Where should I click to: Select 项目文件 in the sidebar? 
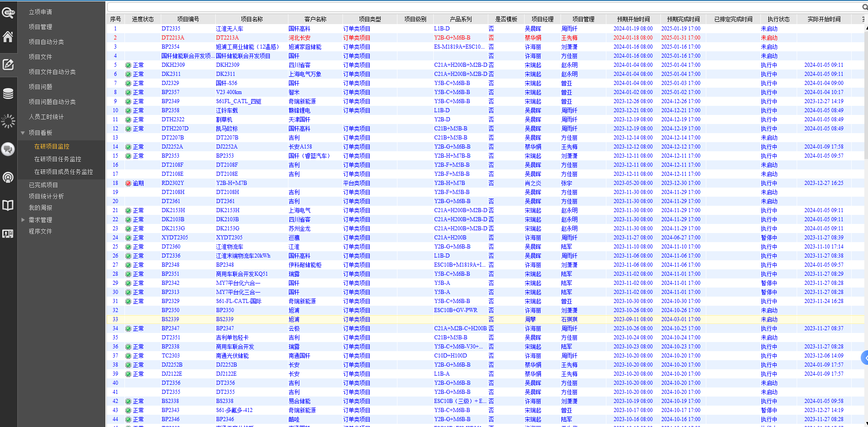[x=40, y=57]
